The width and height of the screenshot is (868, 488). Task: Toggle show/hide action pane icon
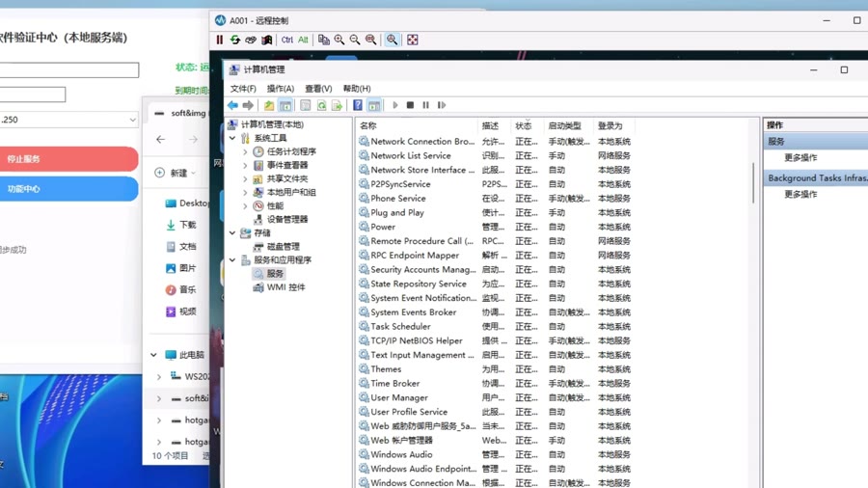[x=374, y=105]
